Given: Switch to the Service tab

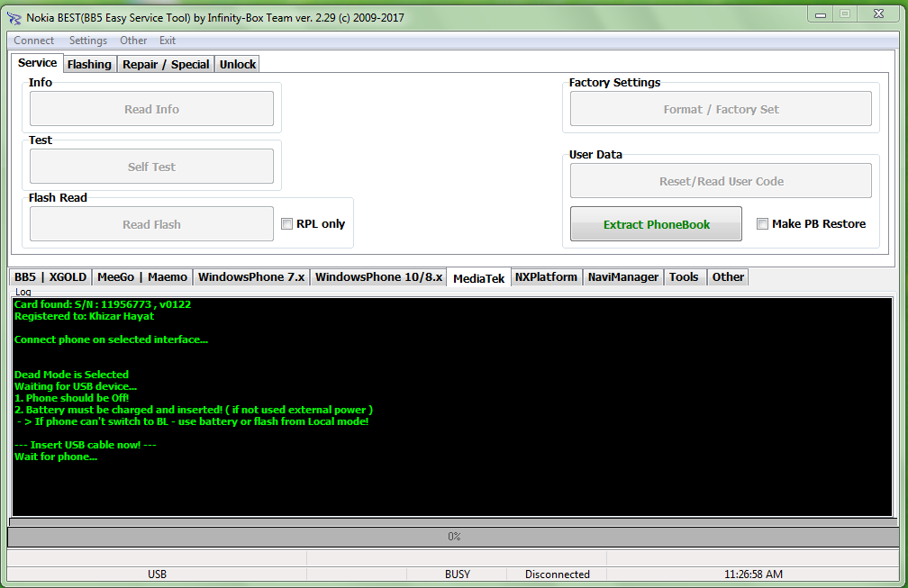Looking at the screenshot, I should click(37, 63).
